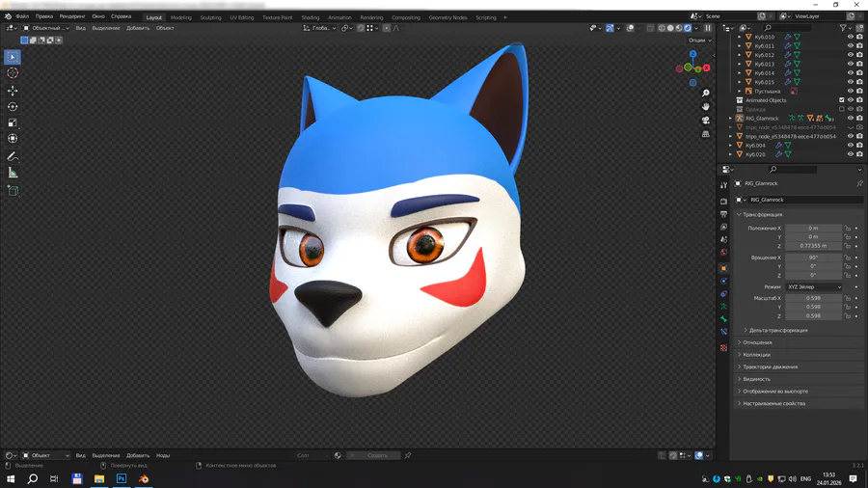Image resolution: width=868 pixels, height=488 pixels.
Task: Open XYZ Эйлер rotation mode dropdown
Action: (814, 287)
